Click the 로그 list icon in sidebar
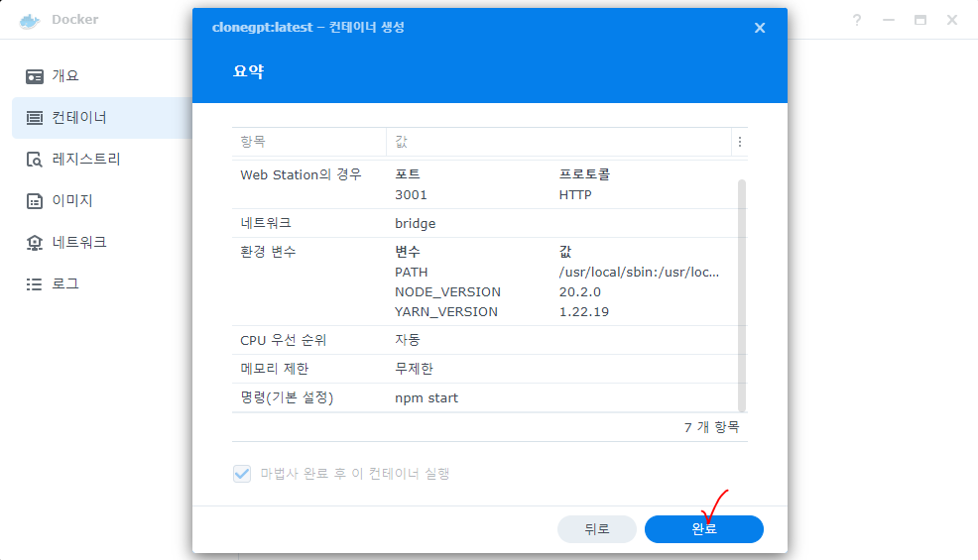The height and width of the screenshot is (560, 978). (35, 284)
